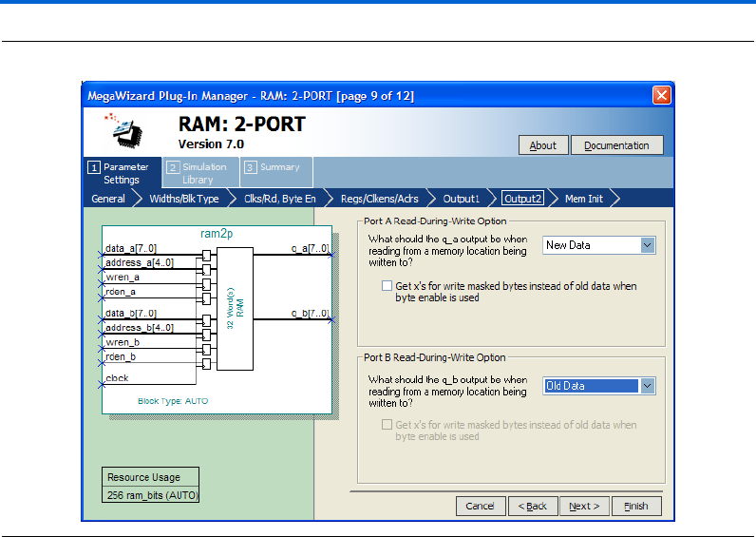Switch to the Summary tab
The height and width of the screenshot is (537, 756).
[x=276, y=172]
